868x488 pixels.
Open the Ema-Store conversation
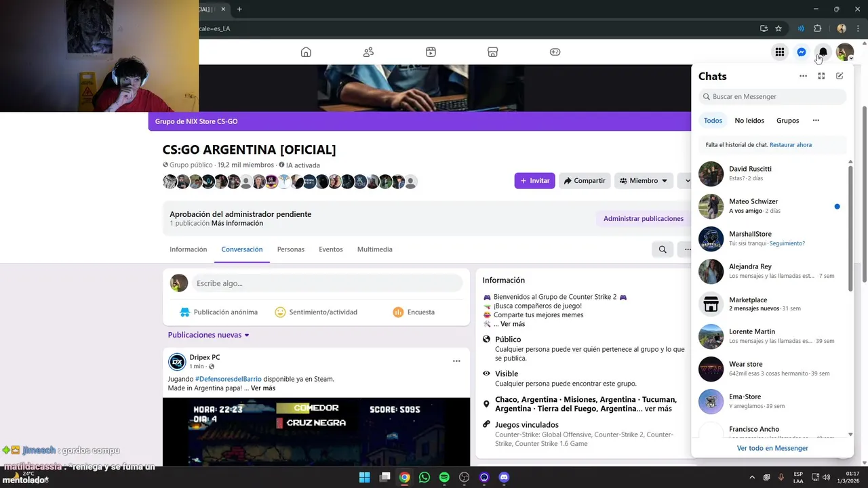tap(772, 401)
